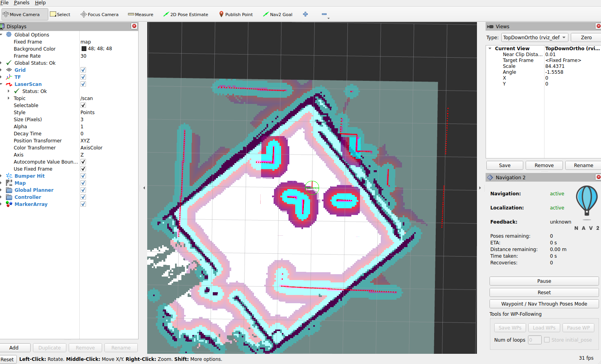Click the Background Color swatch
The height and width of the screenshot is (364, 601).
[x=84, y=49]
